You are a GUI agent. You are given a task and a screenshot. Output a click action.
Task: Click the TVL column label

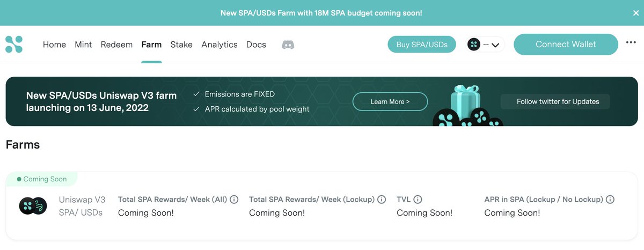(404, 200)
